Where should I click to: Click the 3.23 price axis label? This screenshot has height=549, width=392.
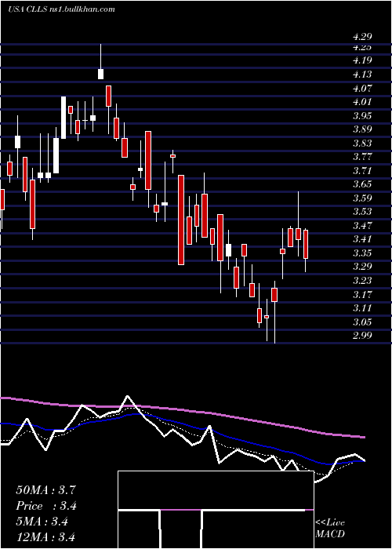pyautogui.click(x=362, y=281)
